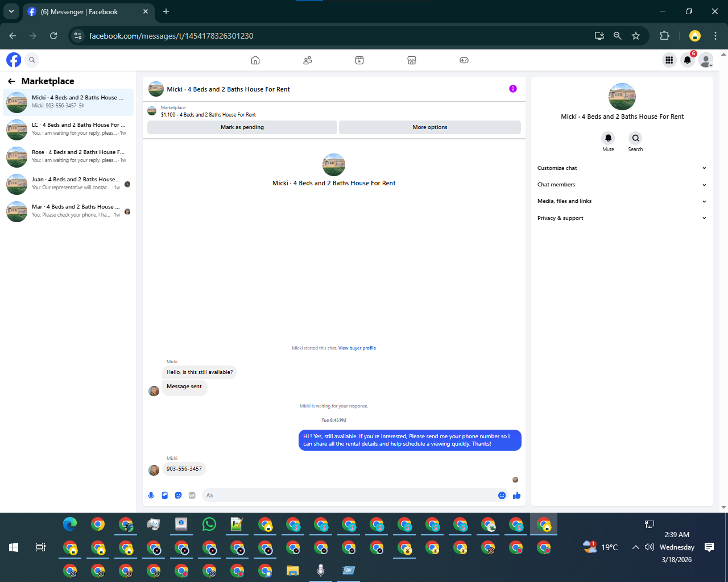The height and width of the screenshot is (582, 728).
Task: Open the Micki conversation in the list
Action: (x=68, y=102)
